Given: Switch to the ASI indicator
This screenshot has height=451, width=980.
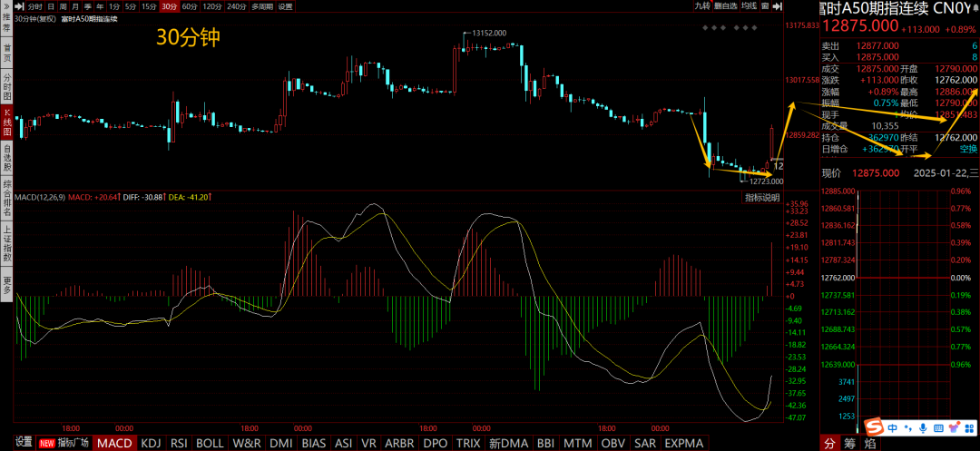Looking at the screenshot, I should coord(343,443).
